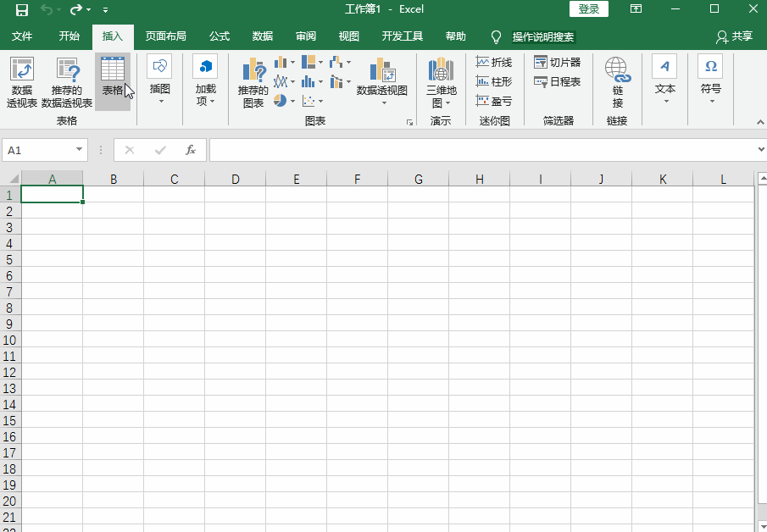Switch to the 视图 View tab

[349, 36]
